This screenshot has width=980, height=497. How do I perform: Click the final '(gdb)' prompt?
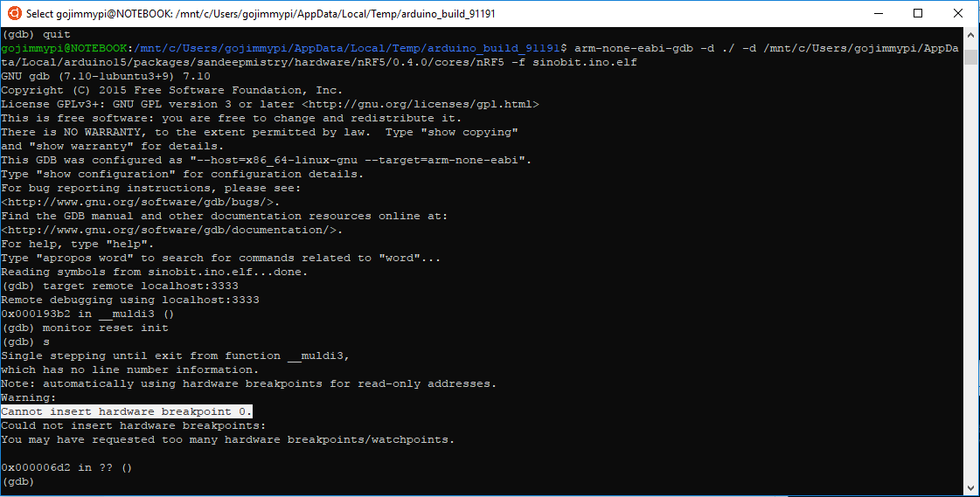(x=17, y=481)
